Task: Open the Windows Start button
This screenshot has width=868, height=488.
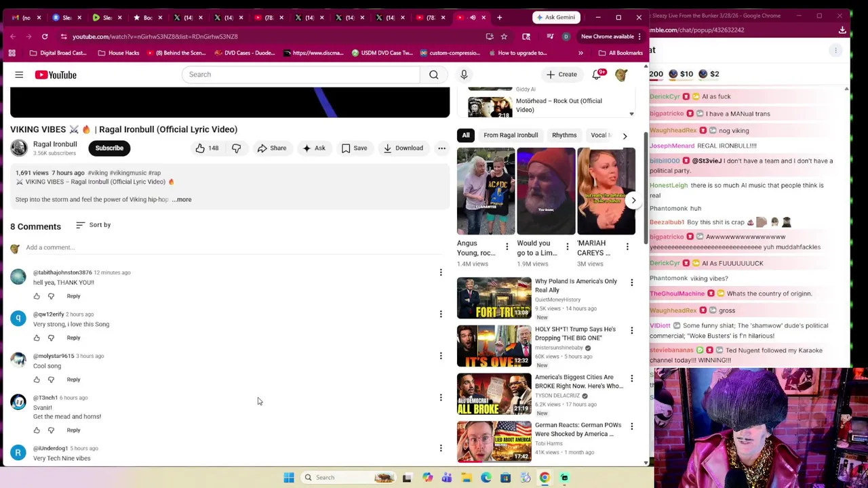Action: click(x=289, y=478)
